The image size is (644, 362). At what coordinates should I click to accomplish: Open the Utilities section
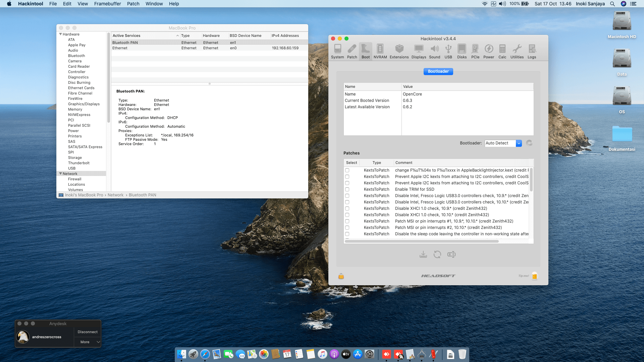[x=517, y=52]
